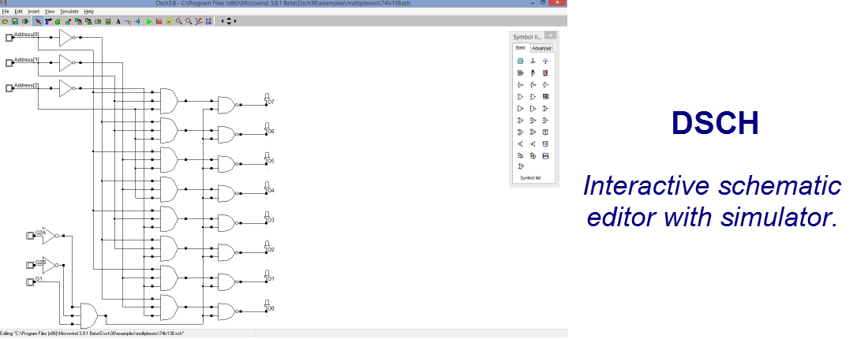Open the File menu
The image size is (868, 339).
pyautogui.click(x=5, y=11)
